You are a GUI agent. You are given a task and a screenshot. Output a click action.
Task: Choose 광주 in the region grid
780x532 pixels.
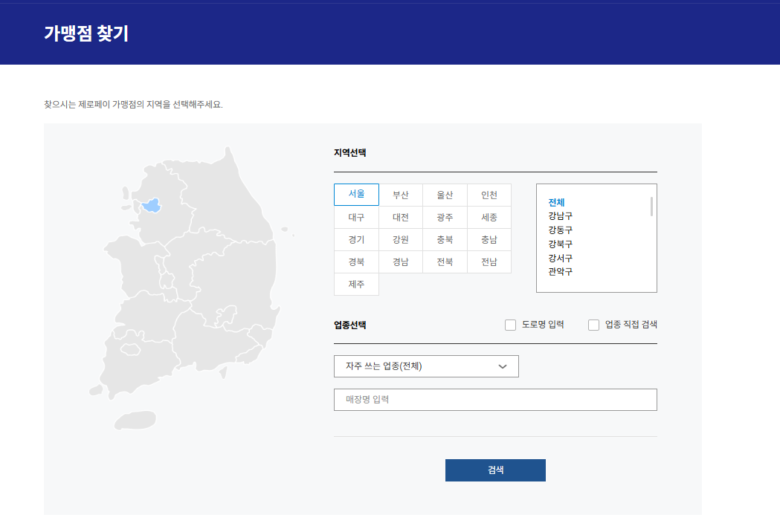[x=445, y=217]
